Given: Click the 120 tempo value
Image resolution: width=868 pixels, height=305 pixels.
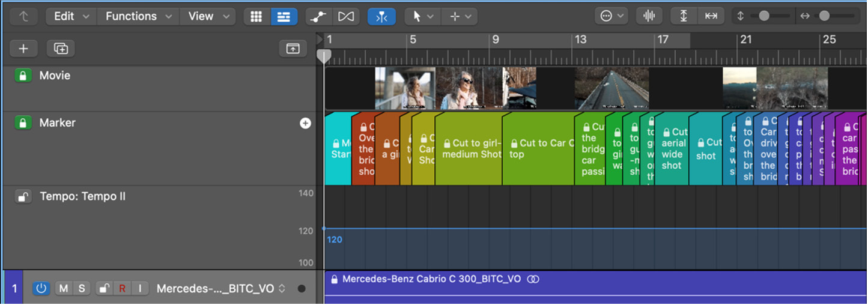Looking at the screenshot, I should [x=335, y=240].
